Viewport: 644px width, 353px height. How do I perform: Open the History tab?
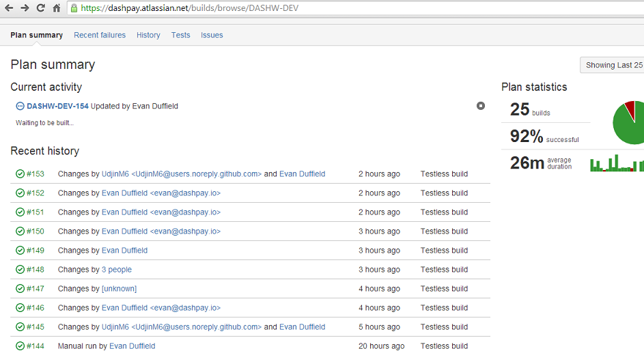pyautogui.click(x=148, y=36)
